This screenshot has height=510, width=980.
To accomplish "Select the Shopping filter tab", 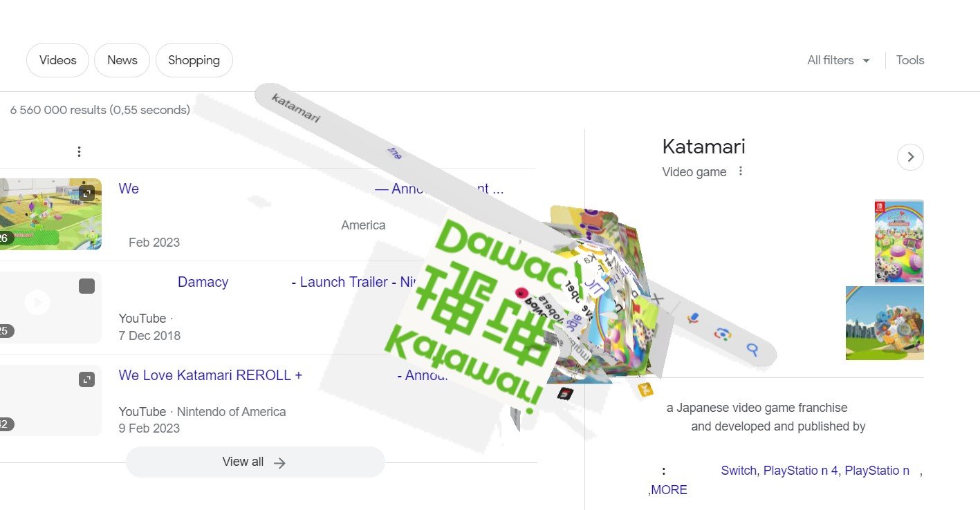I will point(194,60).
